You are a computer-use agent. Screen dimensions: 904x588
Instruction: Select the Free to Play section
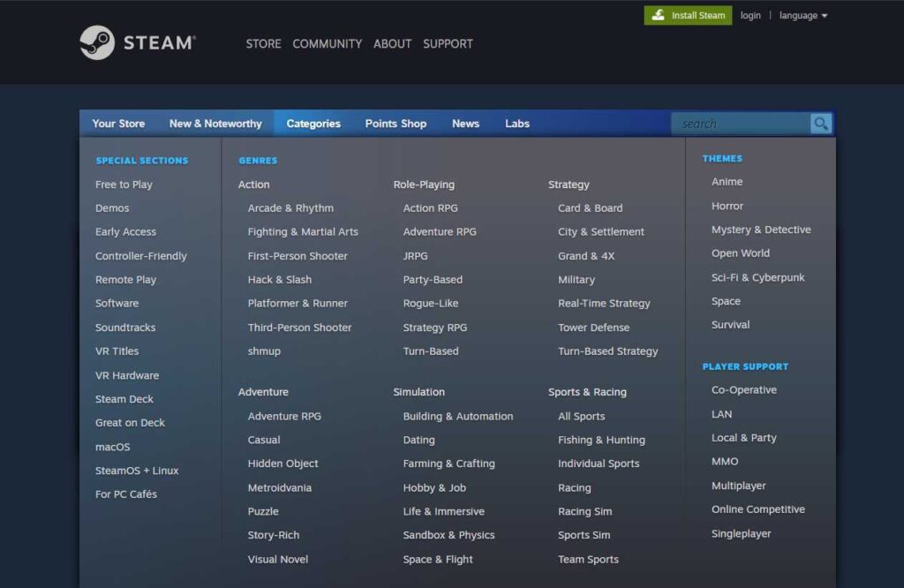[x=123, y=184]
